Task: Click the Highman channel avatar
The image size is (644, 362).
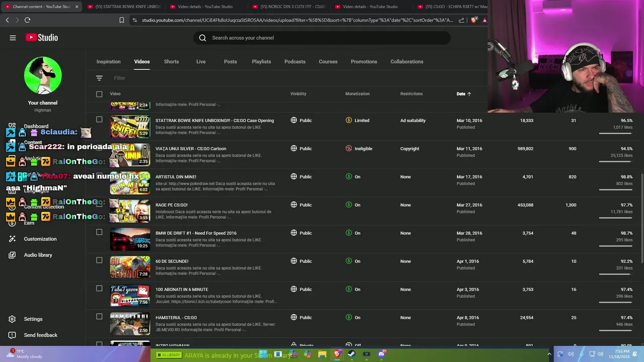Action: click(x=43, y=75)
